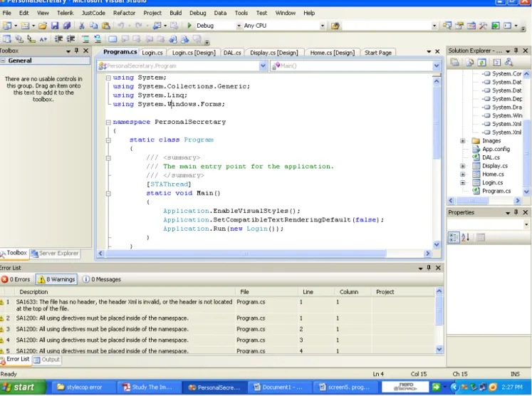Viewport: 532px width, 396px height.
Task: Click the Find in Files folder icon
Action: (335, 26)
